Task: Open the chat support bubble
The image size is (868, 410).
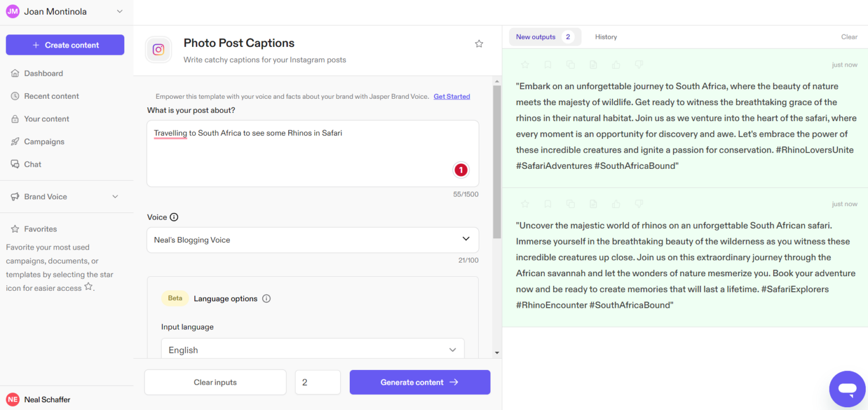Action: [x=847, y=389]
